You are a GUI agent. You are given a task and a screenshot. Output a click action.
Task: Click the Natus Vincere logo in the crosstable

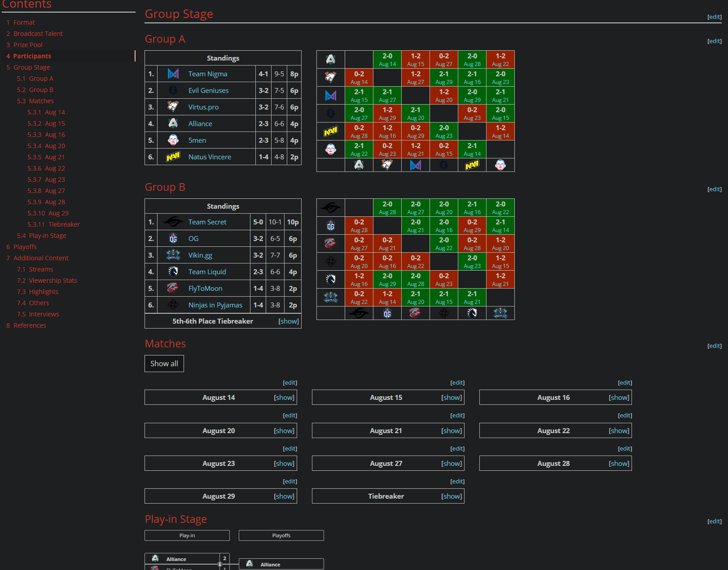point(331,131)
